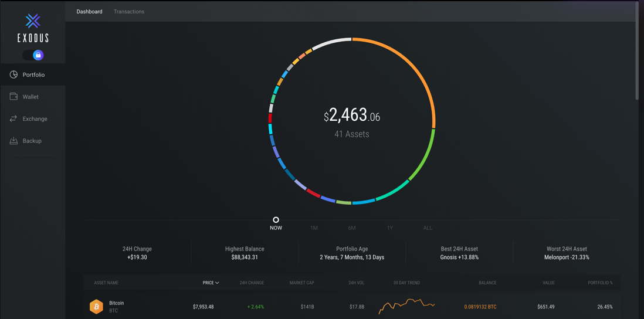This screenshot has height=319, width=644.
Task: Open the Portfolio section in sidebar
Action: (x=33, y=74)
